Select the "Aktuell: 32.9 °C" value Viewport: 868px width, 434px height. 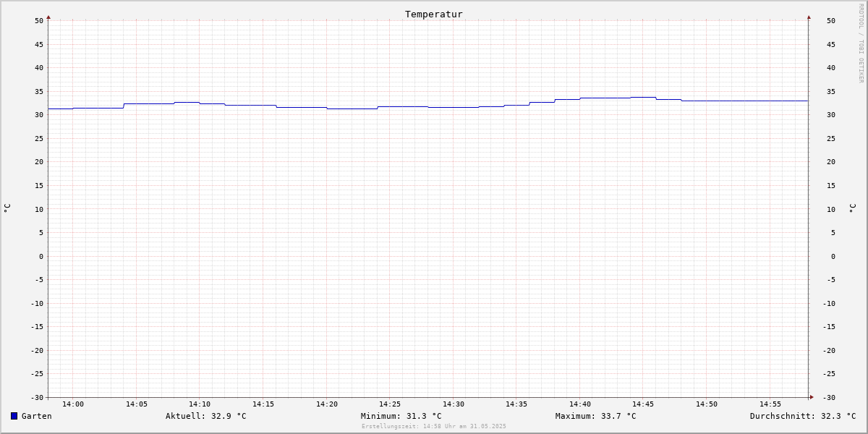click(x=205, y=416)
